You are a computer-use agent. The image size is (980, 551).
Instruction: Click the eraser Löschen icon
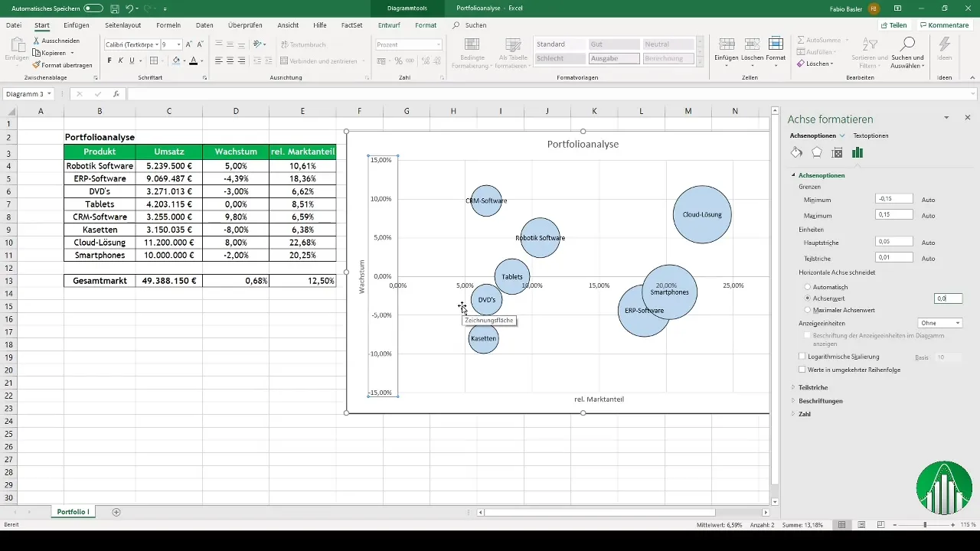tap(801, 64)
